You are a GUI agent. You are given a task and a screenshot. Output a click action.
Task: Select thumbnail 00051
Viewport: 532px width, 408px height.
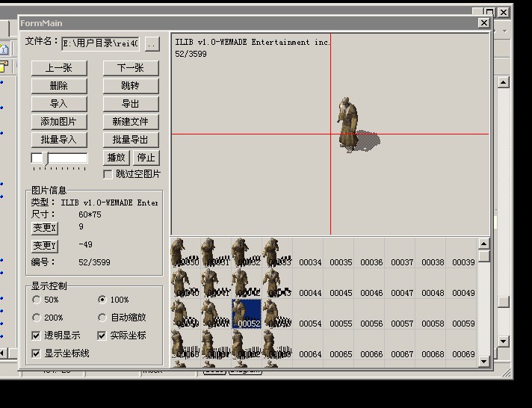tap(216, 314)
